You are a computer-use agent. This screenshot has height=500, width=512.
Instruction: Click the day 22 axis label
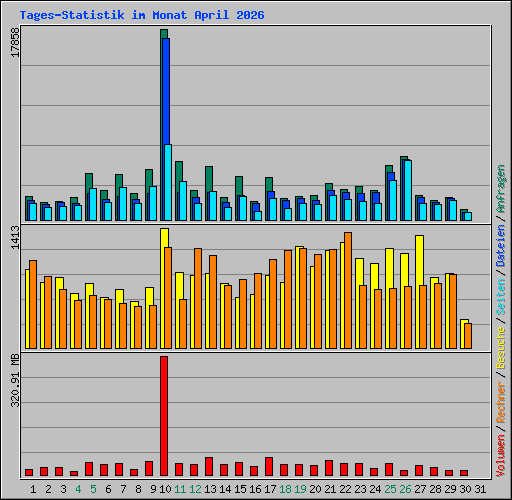(345, 489)
